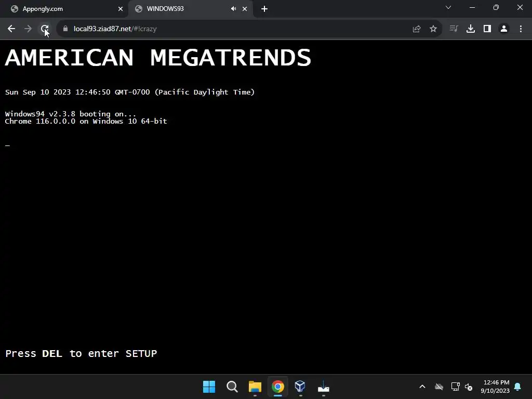Mute audio on WINDOWS93 tab
This screenshot has height=399, width=532.
[x=233, y=9]
